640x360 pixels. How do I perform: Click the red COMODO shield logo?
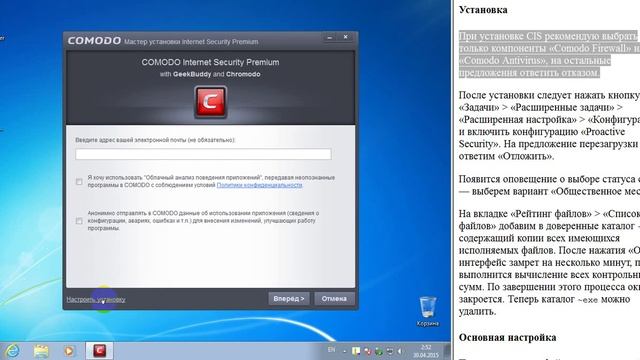(x=210, y=102)
